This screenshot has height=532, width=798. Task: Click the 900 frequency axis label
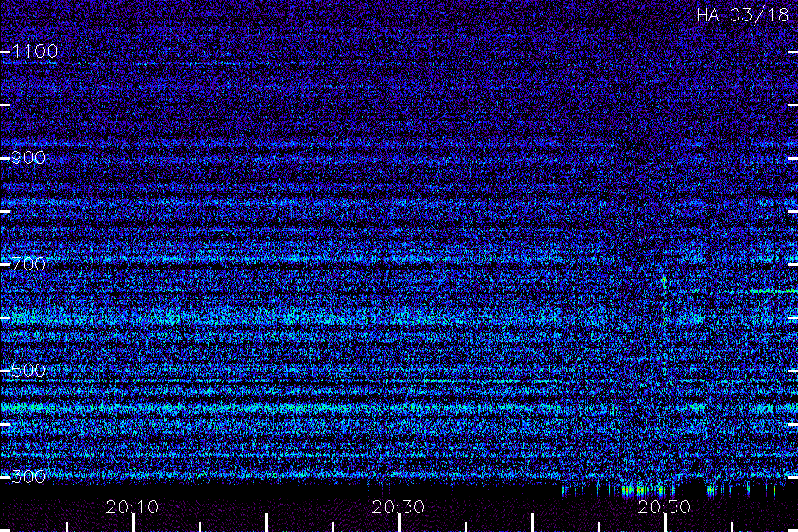point(28,158)
